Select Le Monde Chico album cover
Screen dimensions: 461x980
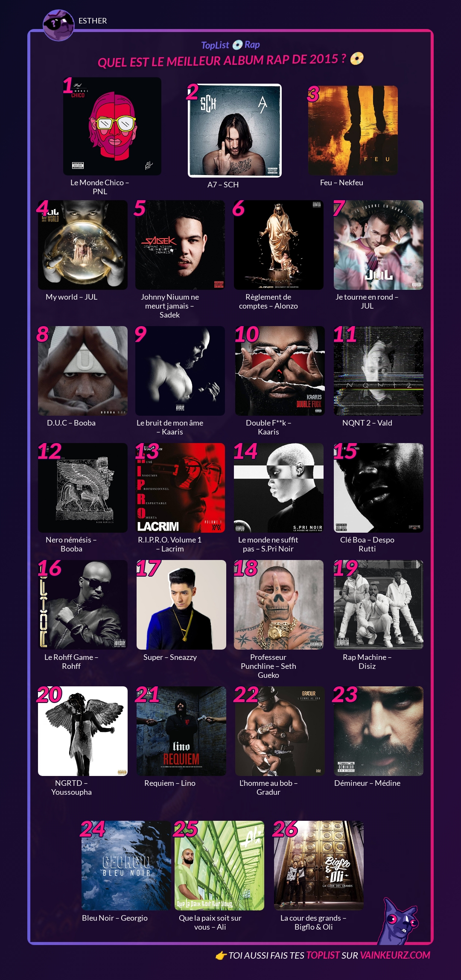(112, 126)
